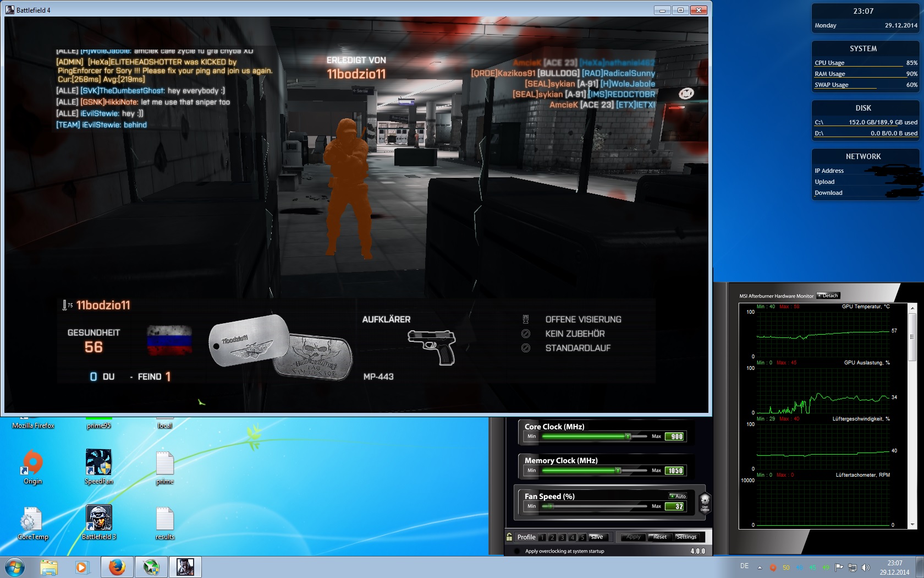Select Afterburner profile slot 1
Viewport: 924px width, 578px height.
pyautogui.click(x=542, y=537)
